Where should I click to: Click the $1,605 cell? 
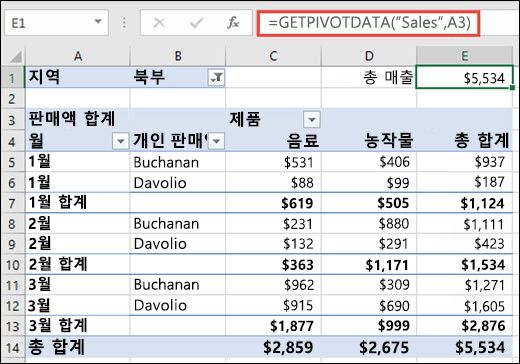[464, 306]
